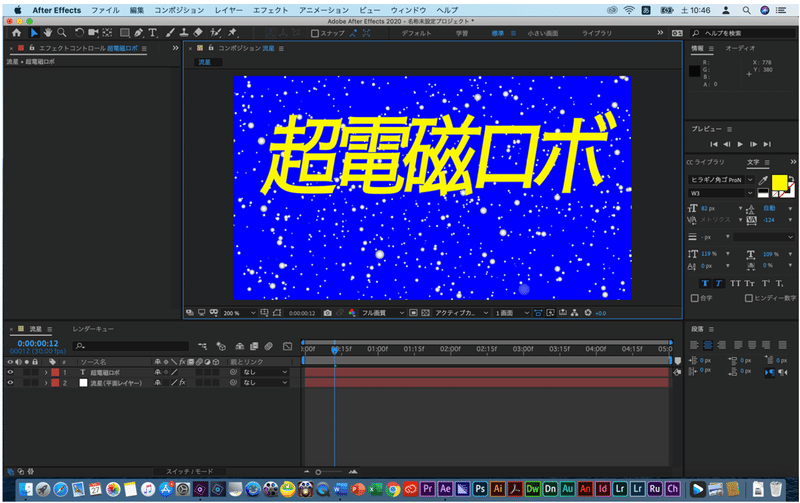Open the アニメーション menu

point(324,10)
